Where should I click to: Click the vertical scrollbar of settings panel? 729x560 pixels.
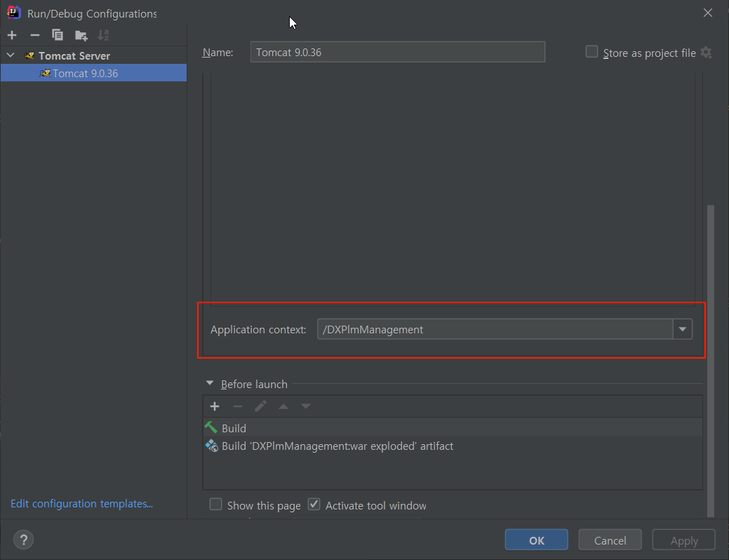tap(710, 361)
